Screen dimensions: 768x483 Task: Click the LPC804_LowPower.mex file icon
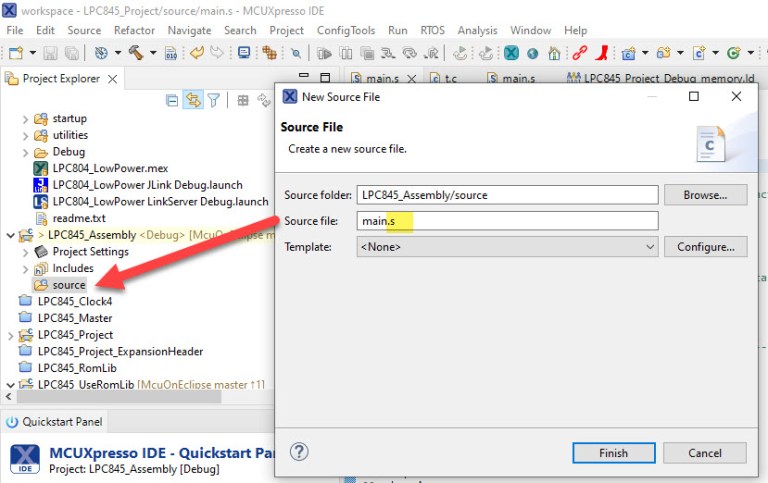41,168
